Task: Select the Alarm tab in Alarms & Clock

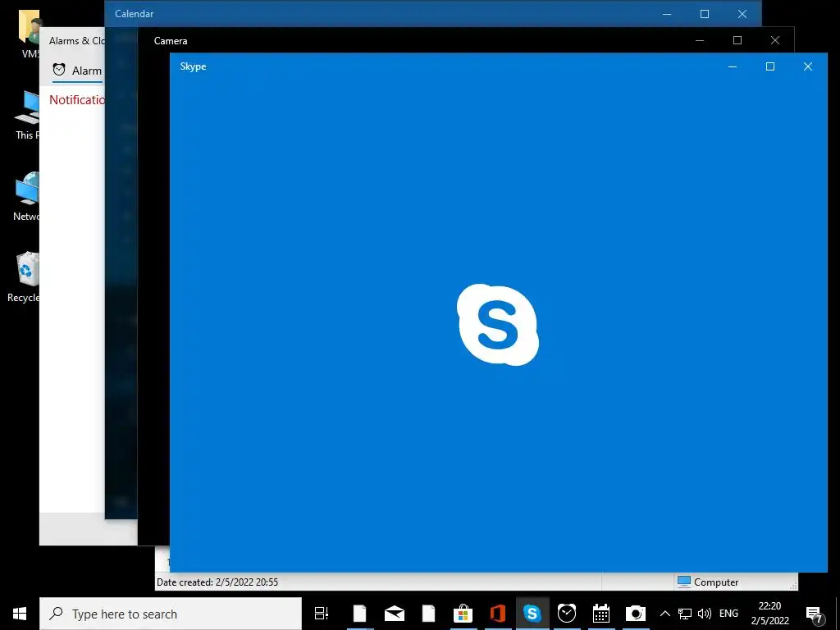Action: coord(77,71)
